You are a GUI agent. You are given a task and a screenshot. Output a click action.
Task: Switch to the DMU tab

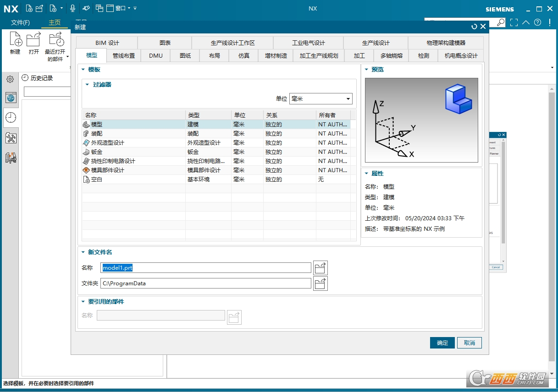pyautogui.click(x=156, y=56)
